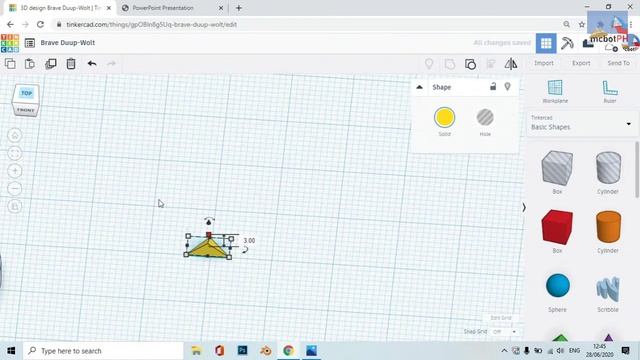Image resolution: width=640 pixels, height=360 pixels.
Task: Click the Edit Grid button
Action: tap(501, 318)
